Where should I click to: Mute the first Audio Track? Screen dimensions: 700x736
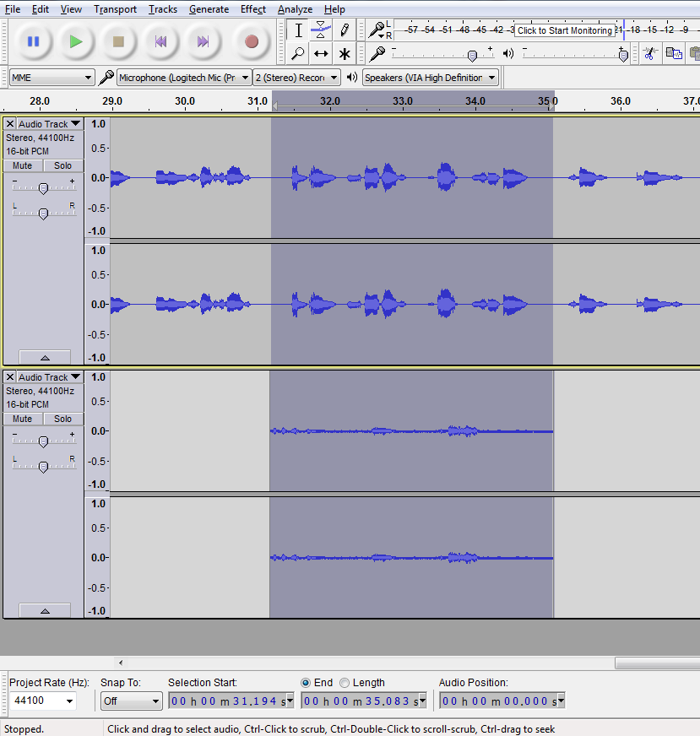[x=23, y=165]
